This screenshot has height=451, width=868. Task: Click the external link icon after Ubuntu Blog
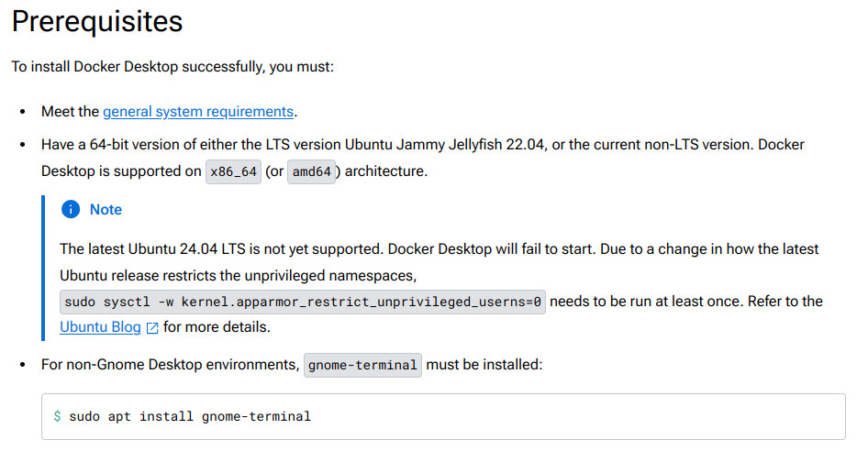click(152, 328)
